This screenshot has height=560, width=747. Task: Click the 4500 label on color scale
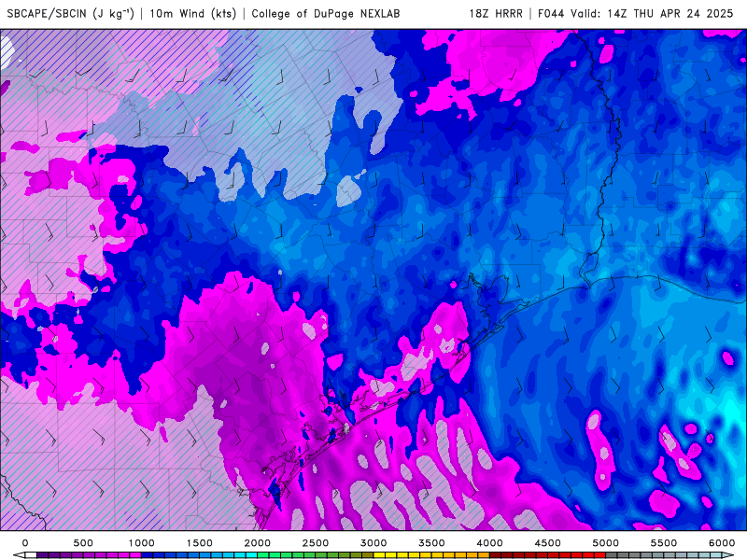coord(548,543)
